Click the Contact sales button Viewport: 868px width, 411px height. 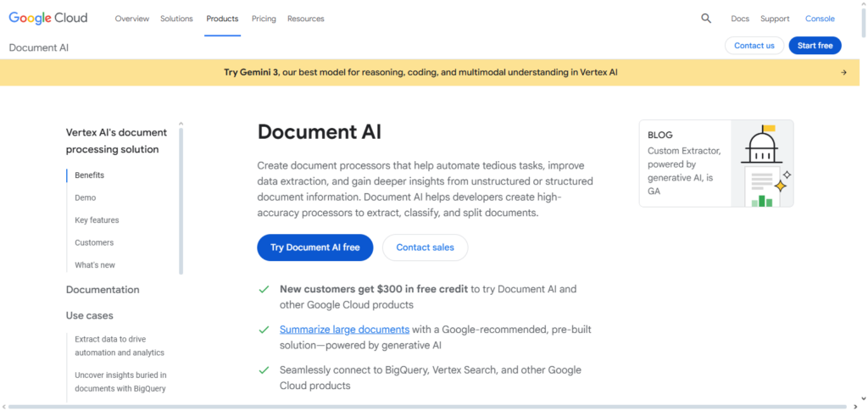coord(426,247)
